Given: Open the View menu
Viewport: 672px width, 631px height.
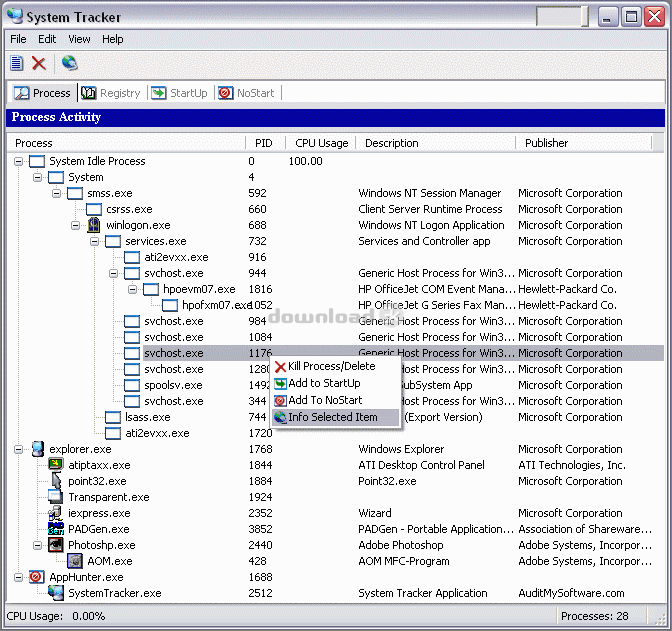Looking at the screenshot, I should tap(79, 39).
